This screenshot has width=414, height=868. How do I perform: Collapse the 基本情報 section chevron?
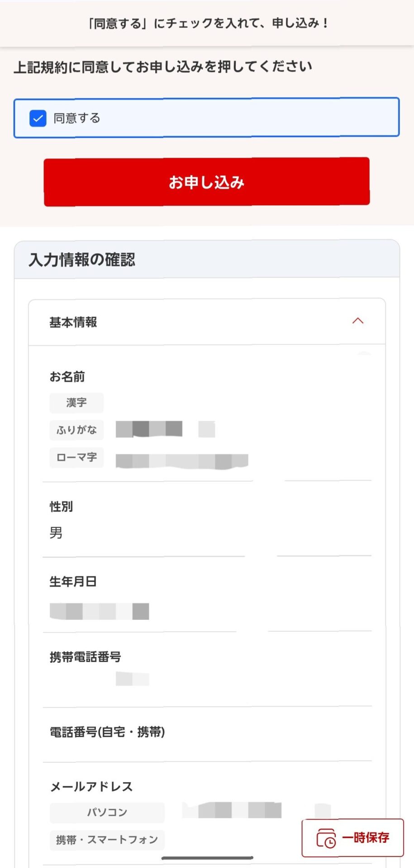coord(358,321)
